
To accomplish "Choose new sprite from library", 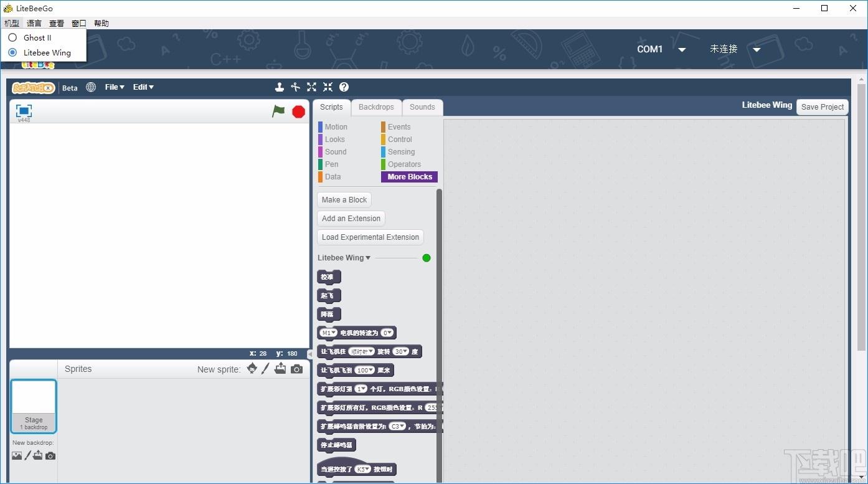I will coord(252,368).
